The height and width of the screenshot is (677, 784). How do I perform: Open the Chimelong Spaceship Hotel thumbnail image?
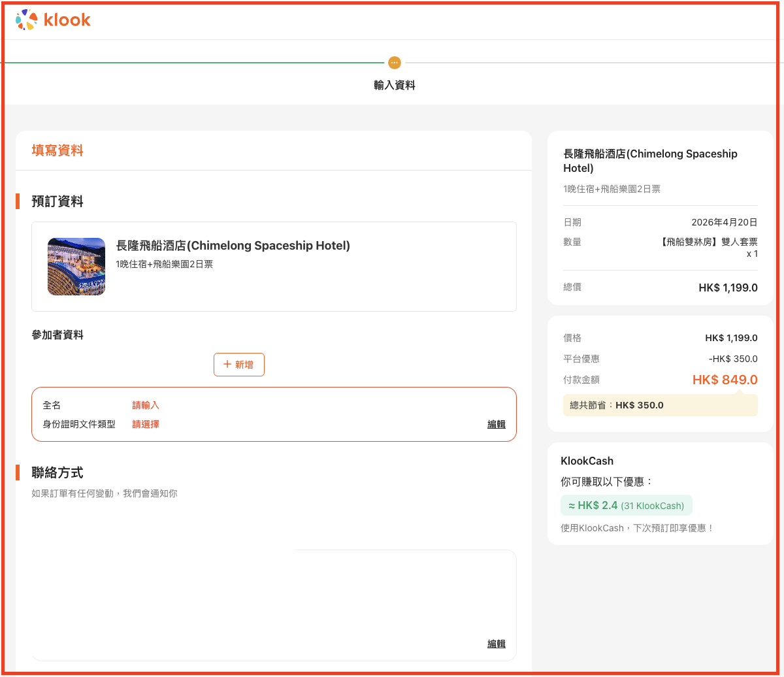click(x=76, y=267)
